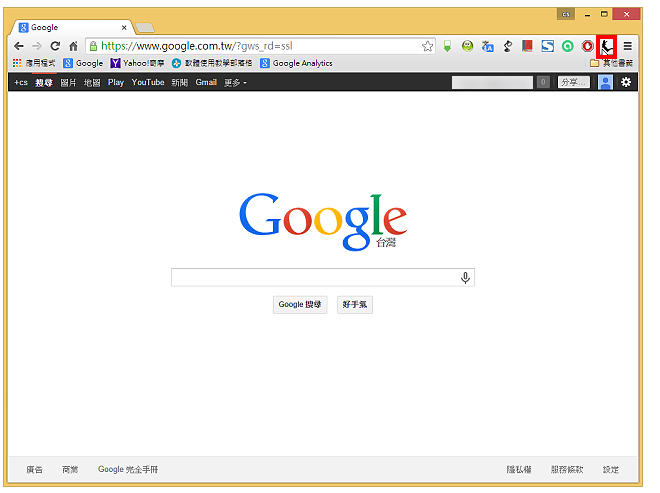Open the red book extension icon
This screenshot has height=493, width=660.
coord(527,46)
